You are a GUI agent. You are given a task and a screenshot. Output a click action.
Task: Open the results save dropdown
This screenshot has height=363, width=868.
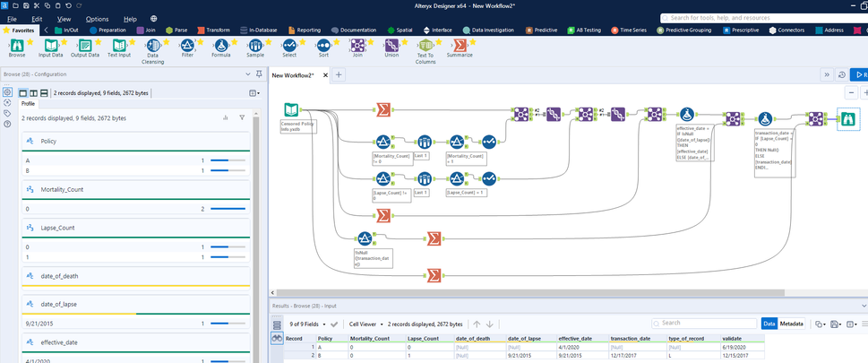(x=836, y=324)
